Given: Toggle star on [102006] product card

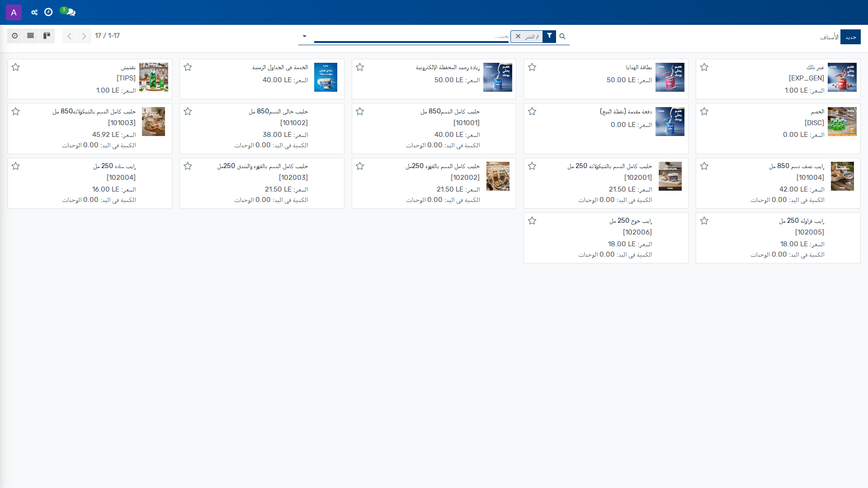Looking at the screenshot, I should point(532,221).
